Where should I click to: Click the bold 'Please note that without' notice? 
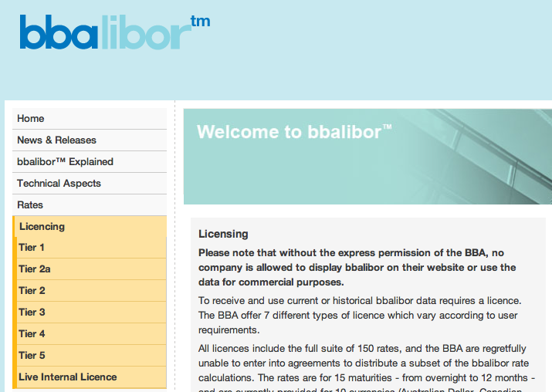pyautogui.click(x=357, y=268)
